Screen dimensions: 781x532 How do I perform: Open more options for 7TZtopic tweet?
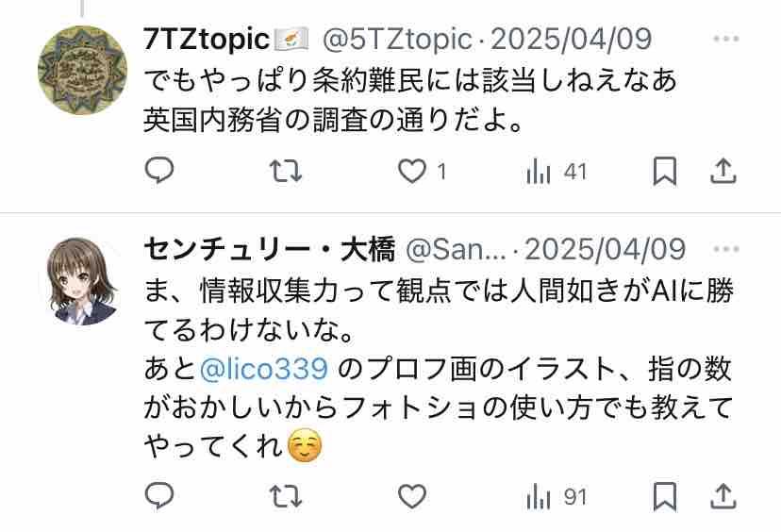tap(726, 39)
